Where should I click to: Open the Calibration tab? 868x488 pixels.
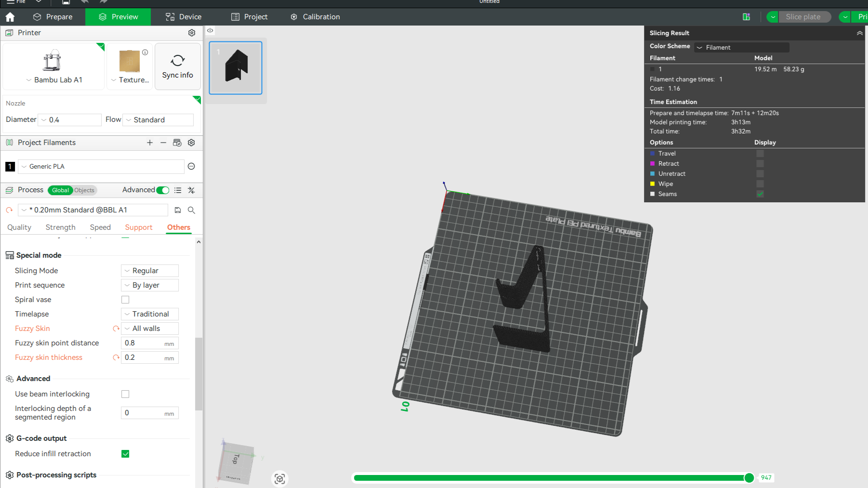316,17
